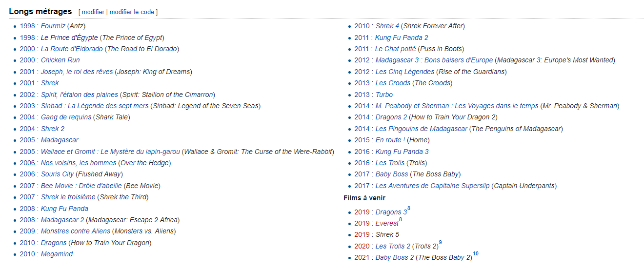The image size is (644, 268).
Task: Click the year 2020 before Les Trolls 2
Action: click(x=362, y=246)
